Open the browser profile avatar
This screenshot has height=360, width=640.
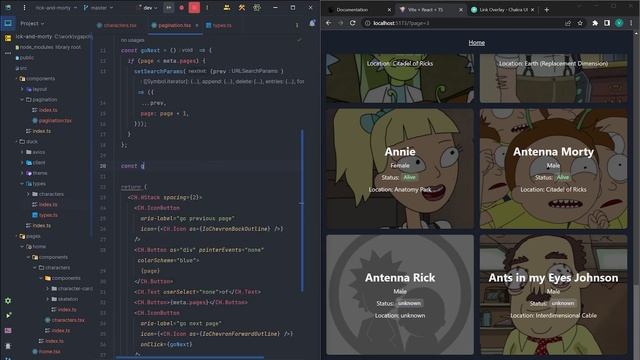coord(619,23)
